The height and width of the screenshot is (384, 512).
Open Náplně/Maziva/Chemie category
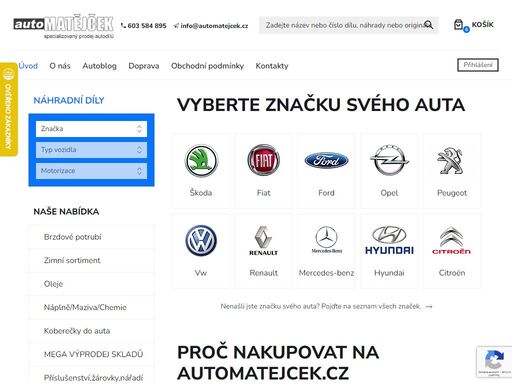click(91, 307)
